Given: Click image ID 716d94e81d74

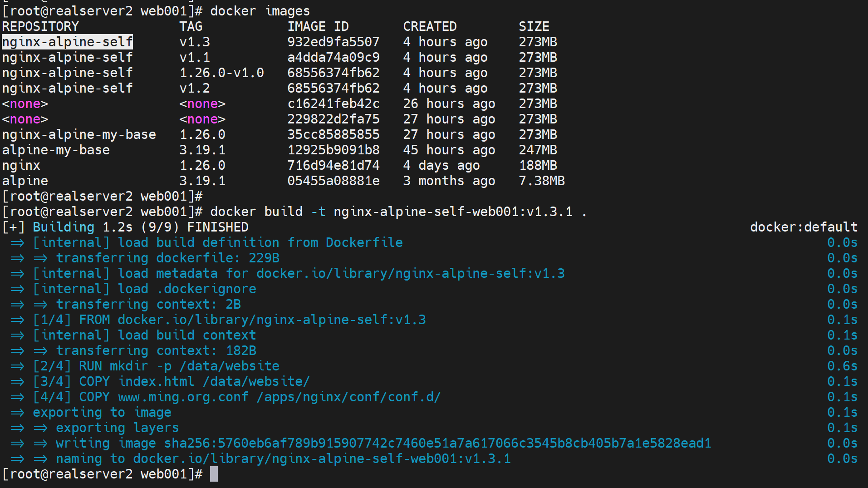Looking at the screenshot, I should (x=333, y=166).
